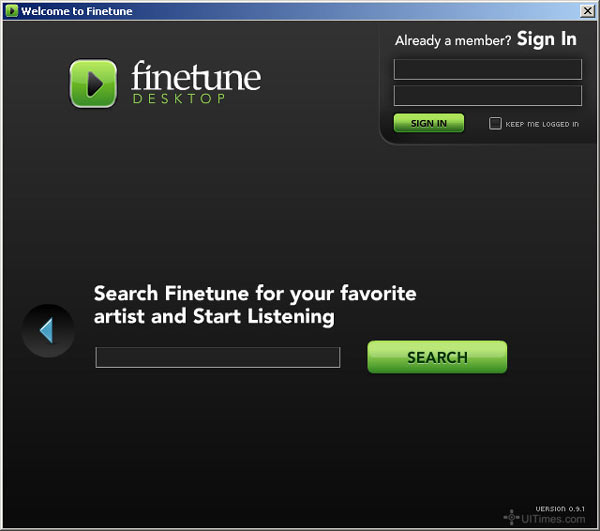Click the UITimes crosshair watermark icon
The image size is (600, 531).
511,517
